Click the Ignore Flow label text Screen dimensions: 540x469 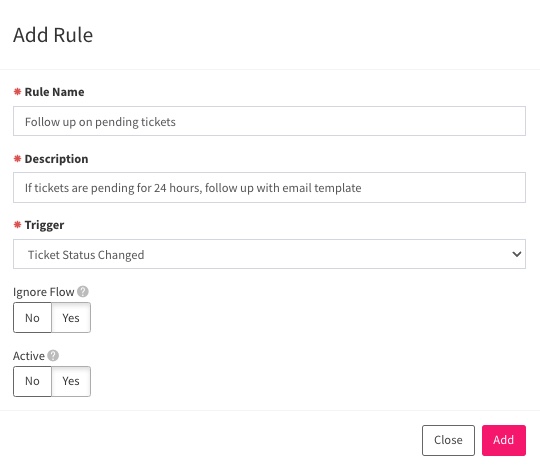pyautogui.click(x=44, y=292)
